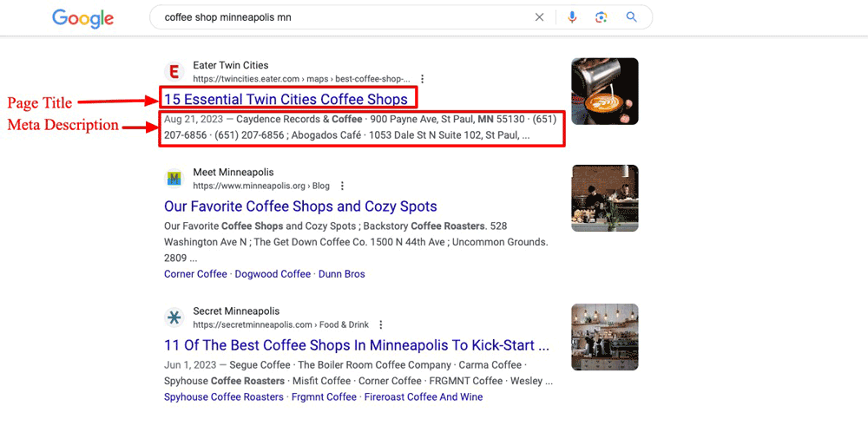Follow the Dogwood Coffee sitelink
Viewport: 868px width, 432px height.
tap(273, 274)
